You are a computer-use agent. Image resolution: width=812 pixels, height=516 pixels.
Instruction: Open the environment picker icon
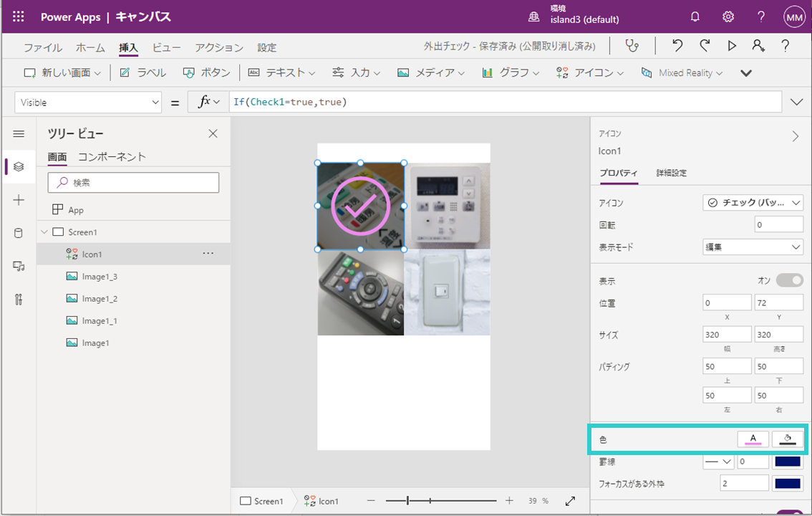533,17
